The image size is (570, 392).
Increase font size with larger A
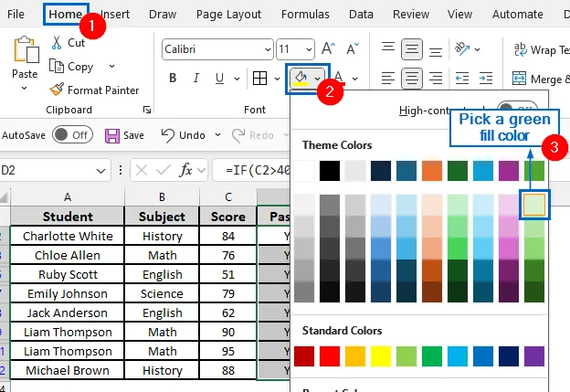[328, 48]
